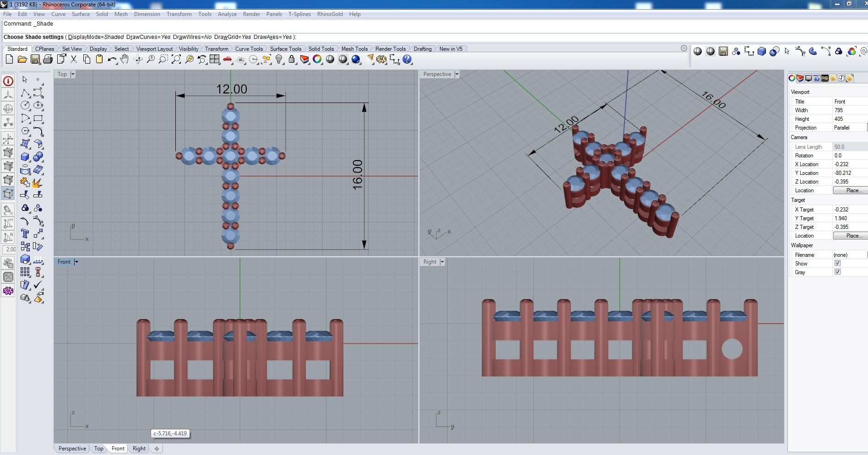Click the blue cube icon in right toolbar
The height and width of the screenshot is (455, 868).
click(x=762, y=51)
